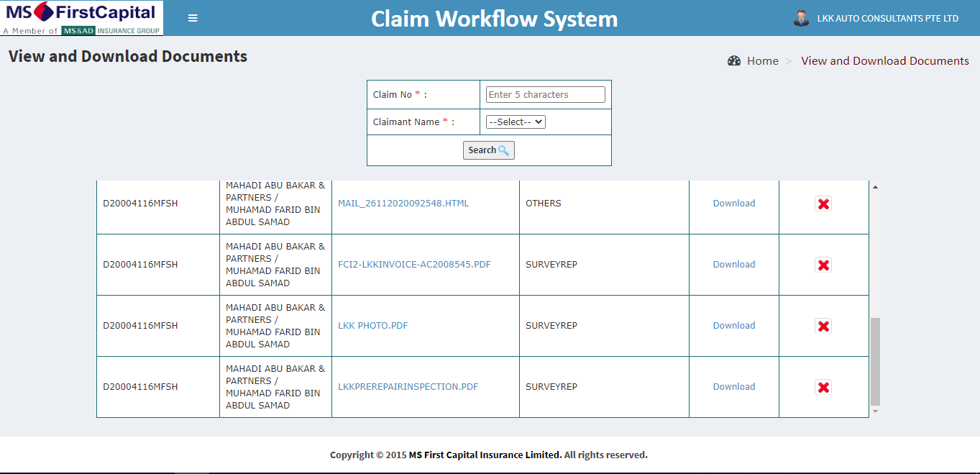Download the LKK PHOTO.PDF file
980x474 pixels.
[x=733, y=326]
